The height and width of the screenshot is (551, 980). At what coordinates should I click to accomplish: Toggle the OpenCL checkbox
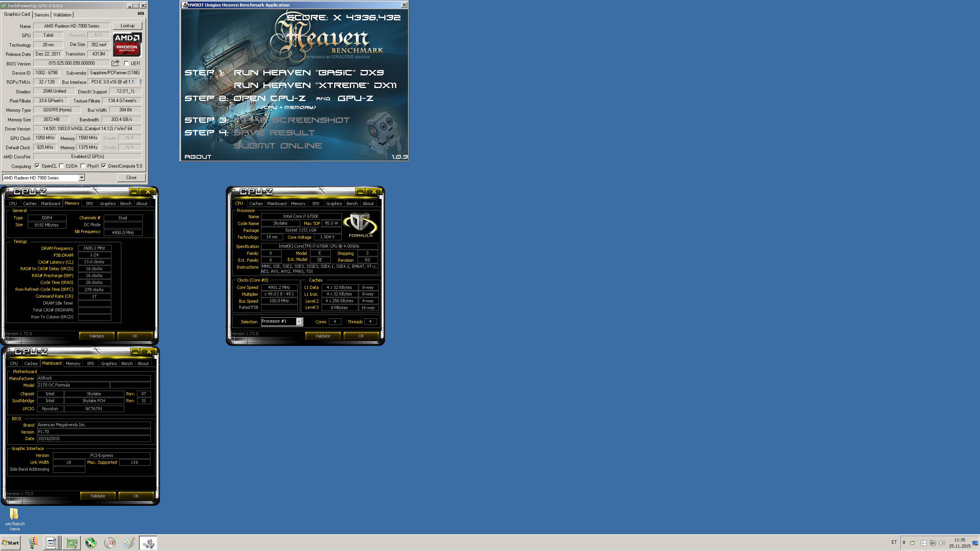[x=37, y=166]
